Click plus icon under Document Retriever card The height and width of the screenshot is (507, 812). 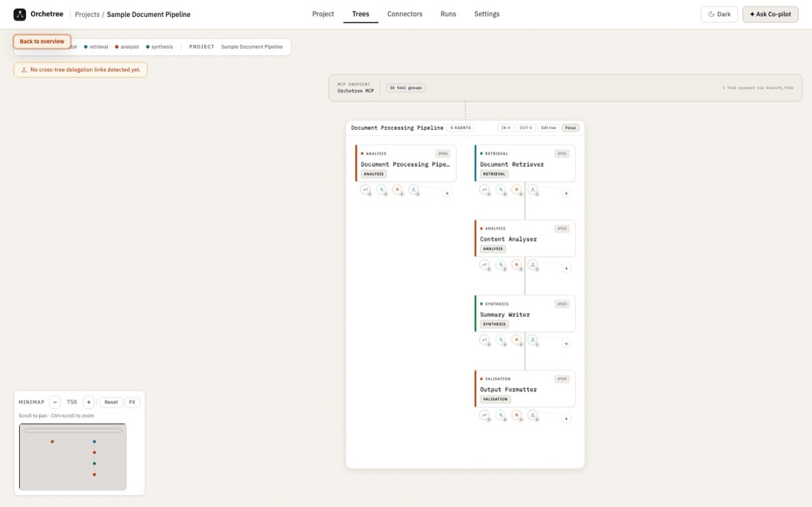(x=566, y=193)
